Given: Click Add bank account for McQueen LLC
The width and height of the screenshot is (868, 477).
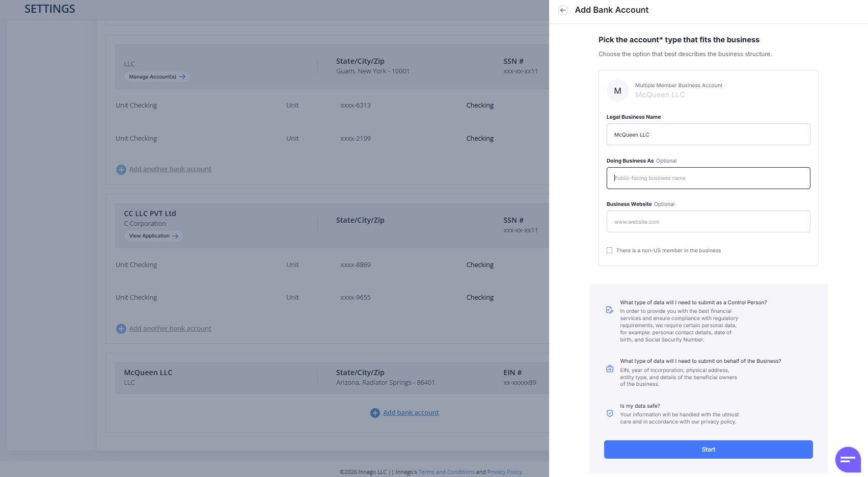Looking at the screenshot, I should 411,413.
